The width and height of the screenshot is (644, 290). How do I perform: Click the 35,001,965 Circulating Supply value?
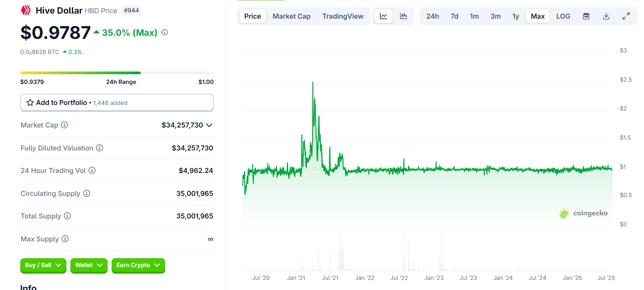[195, 194]
